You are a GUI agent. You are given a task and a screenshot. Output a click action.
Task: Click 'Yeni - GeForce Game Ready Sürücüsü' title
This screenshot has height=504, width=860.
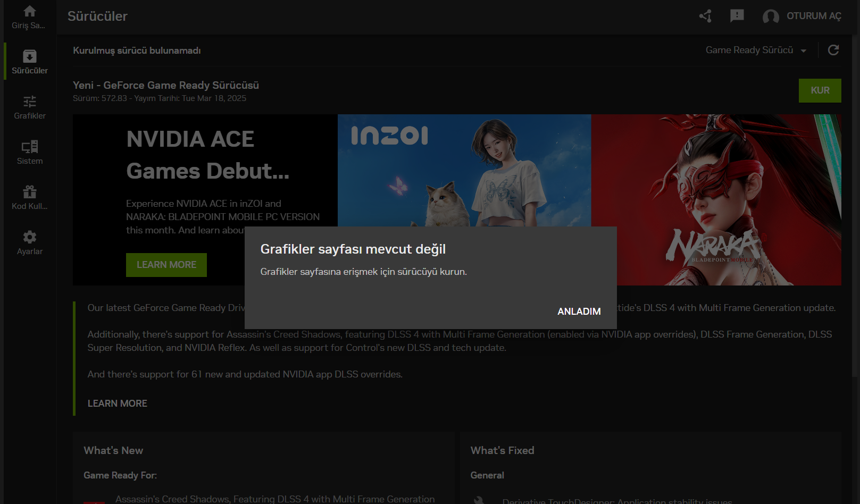pyautogui.click(x=166, y=85)
